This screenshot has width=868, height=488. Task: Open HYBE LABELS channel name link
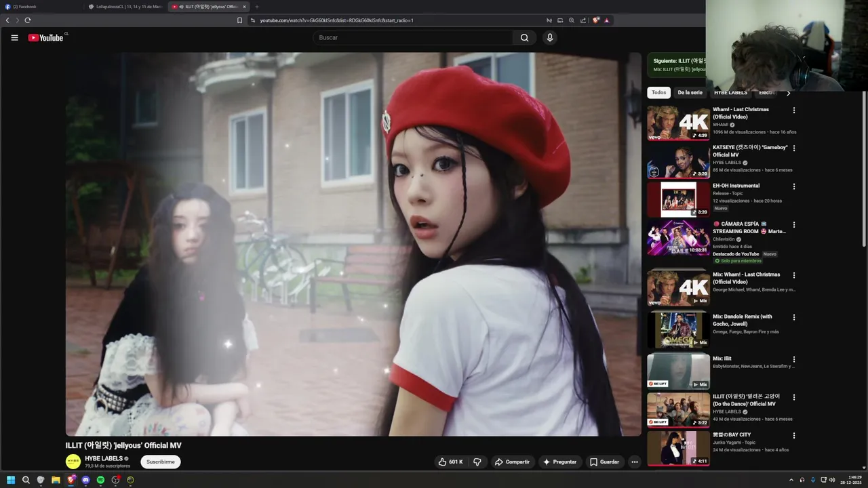[104, 458]
